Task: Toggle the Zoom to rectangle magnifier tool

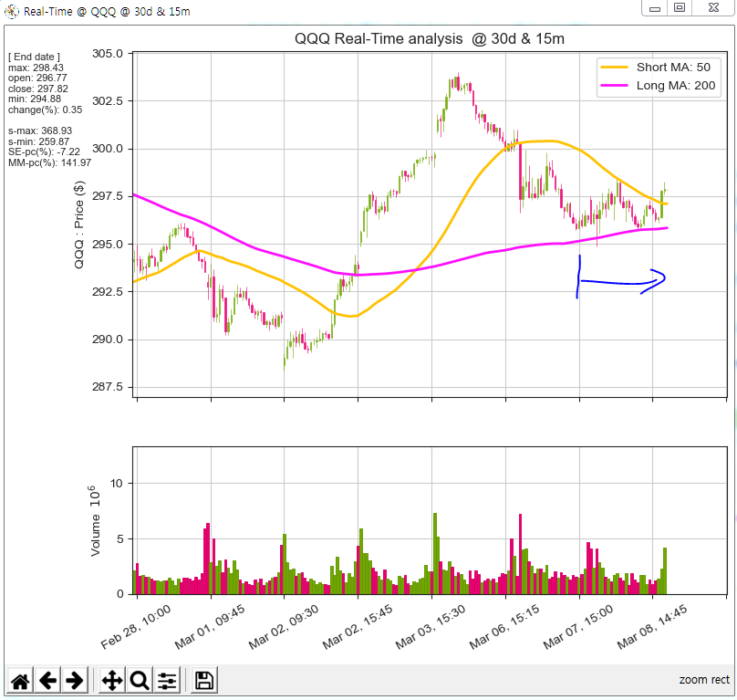Action: pos(140,680)
